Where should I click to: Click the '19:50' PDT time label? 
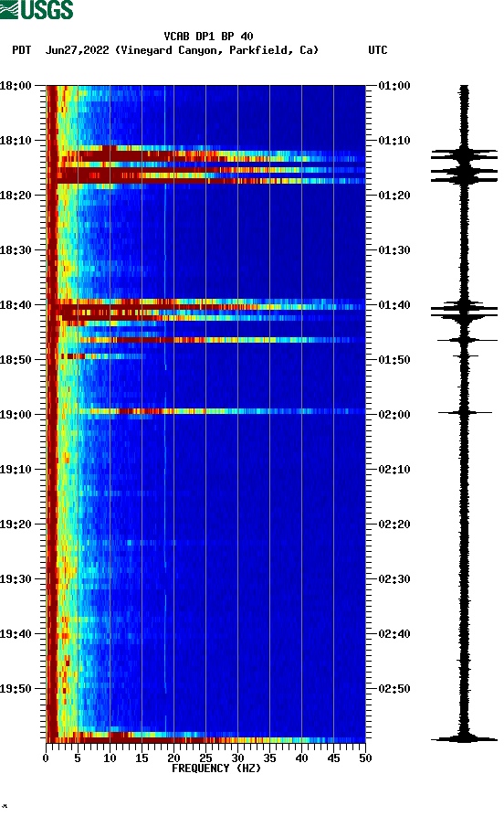[16, 688]
